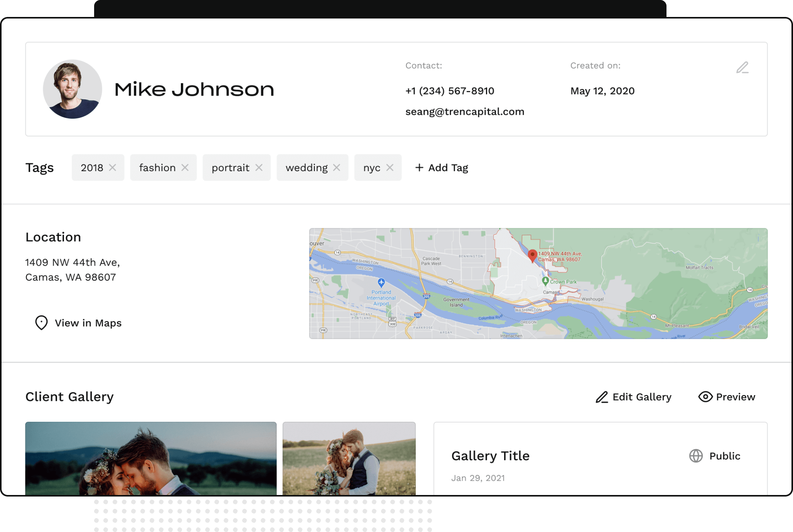Click the location pin icon beside View in Maps

click(41, 323)
